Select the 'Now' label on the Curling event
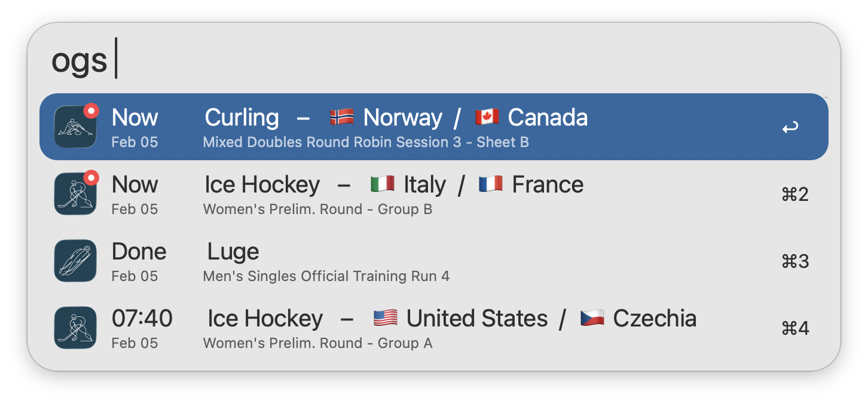This screenshot has height=403, width=868. (135, 117)
